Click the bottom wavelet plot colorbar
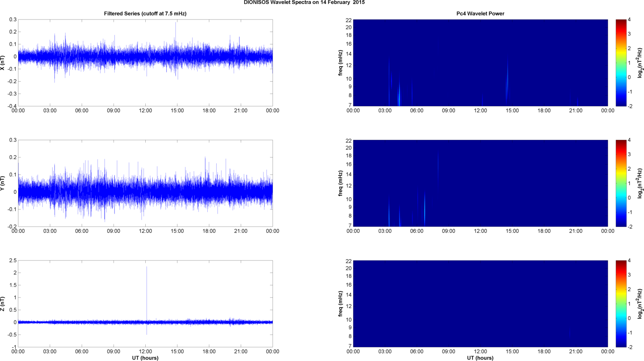The width and height of the screenshot is (644, 361). click(x=621, y=304)
